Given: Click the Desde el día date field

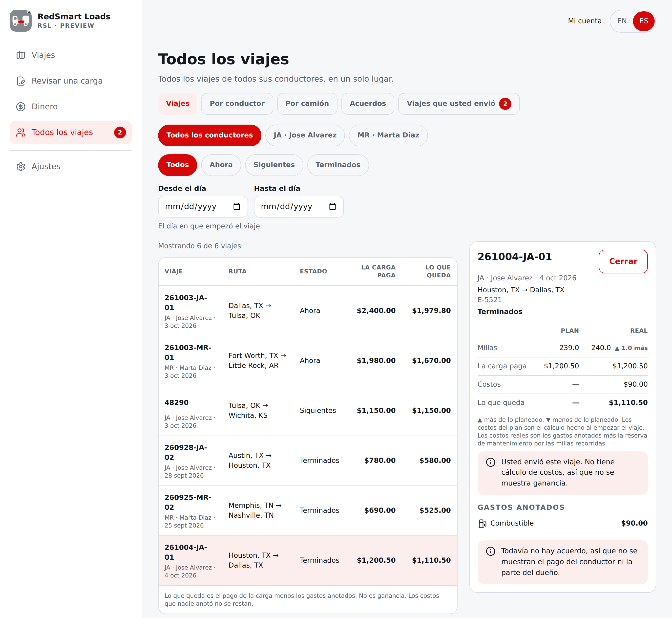Looking at the screenshot, I should click(203, 207).
